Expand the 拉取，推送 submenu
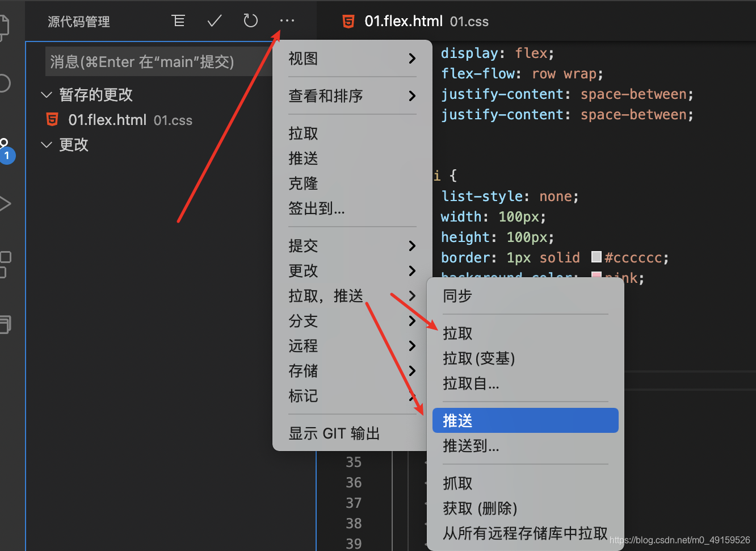 coord(352,296)
